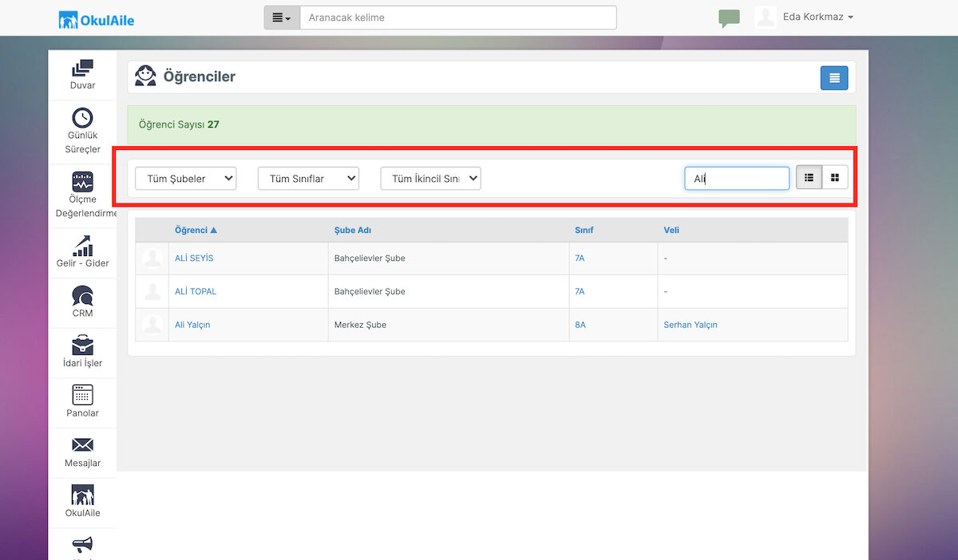
Task: Switch to list view
Action: (x=809, y=178)
